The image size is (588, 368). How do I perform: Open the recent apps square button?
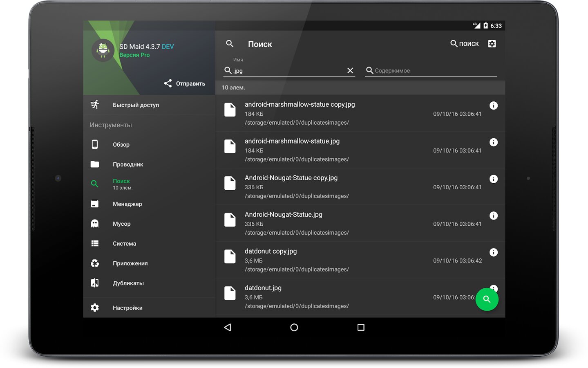click(360, 328)
